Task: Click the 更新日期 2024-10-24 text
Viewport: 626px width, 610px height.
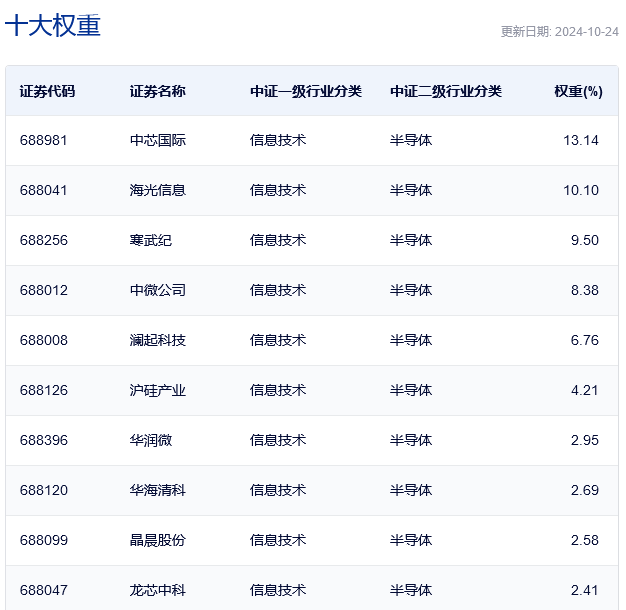Action: point(559,31)
